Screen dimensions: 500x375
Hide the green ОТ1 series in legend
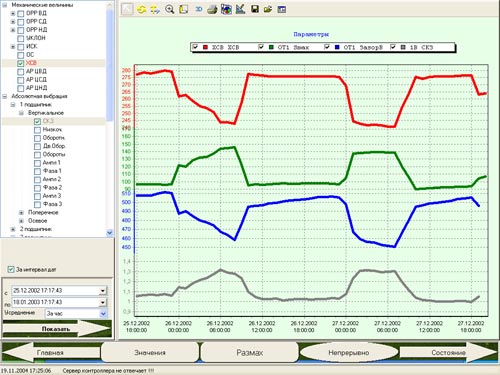(x=261, y=47)
